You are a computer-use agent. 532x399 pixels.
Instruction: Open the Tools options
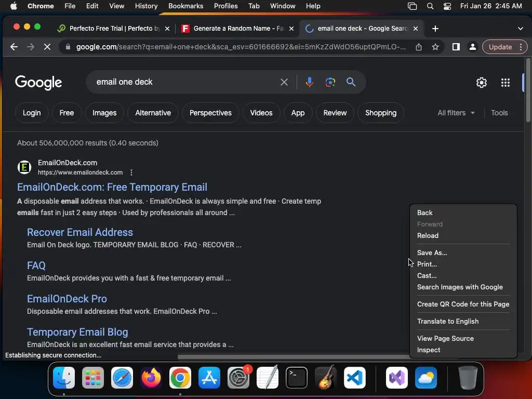[499, 113]
